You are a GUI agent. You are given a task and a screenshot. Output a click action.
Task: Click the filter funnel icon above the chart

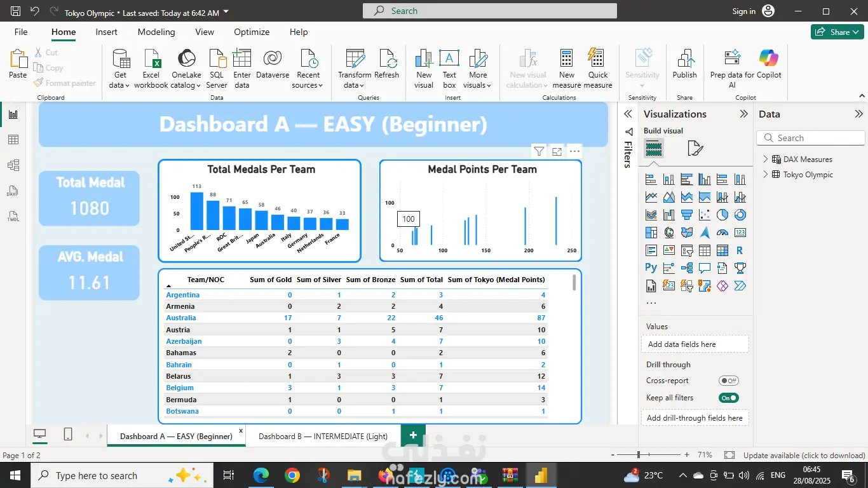point(539,151)
